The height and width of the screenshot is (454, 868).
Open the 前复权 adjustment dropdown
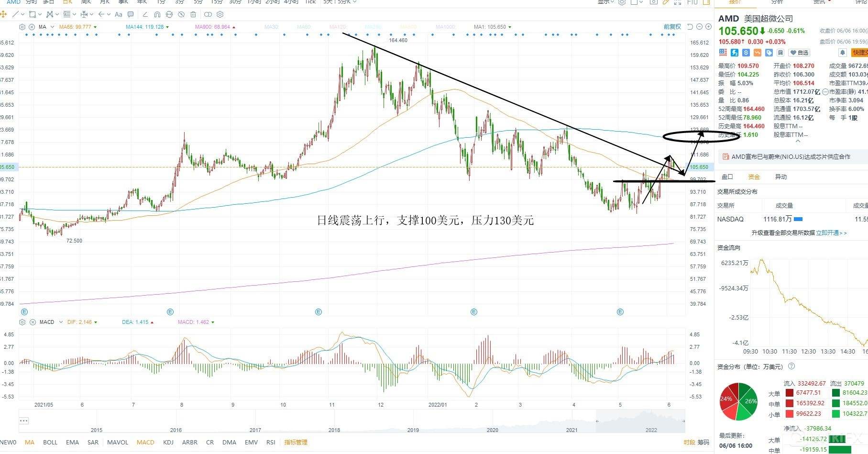[672, 27]
